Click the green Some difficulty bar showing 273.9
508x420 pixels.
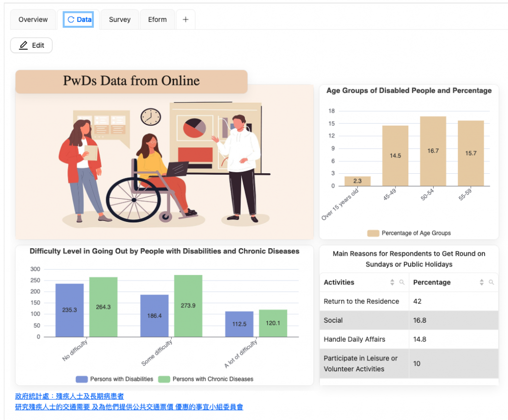tap(188, 305)
